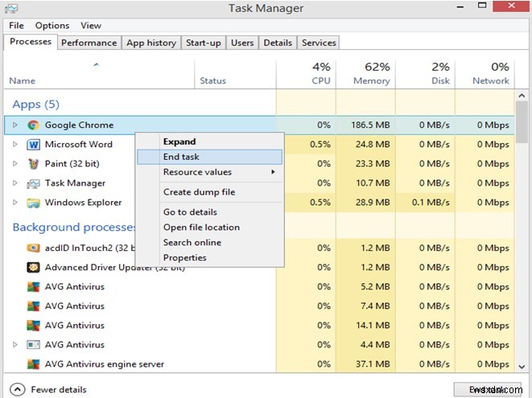Select Open file location menu entry
This screenshot has height=398, width=532.
tap(201, 228)
